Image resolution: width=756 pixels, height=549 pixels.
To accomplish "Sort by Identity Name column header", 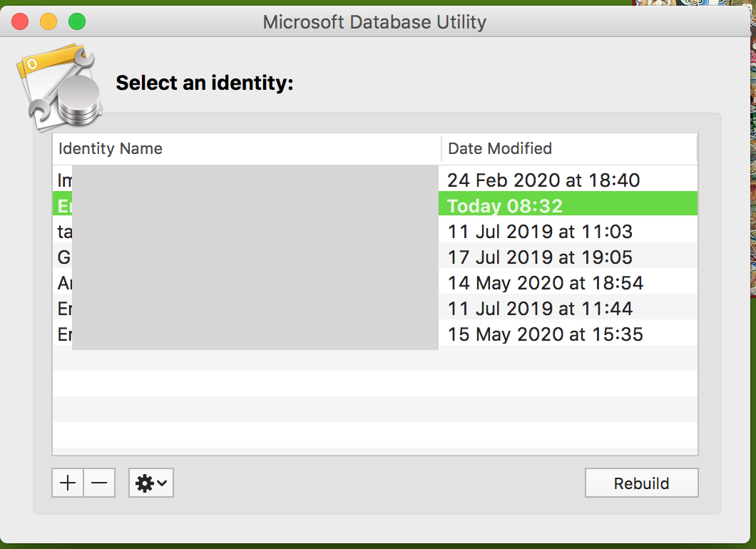I will 247,148.
